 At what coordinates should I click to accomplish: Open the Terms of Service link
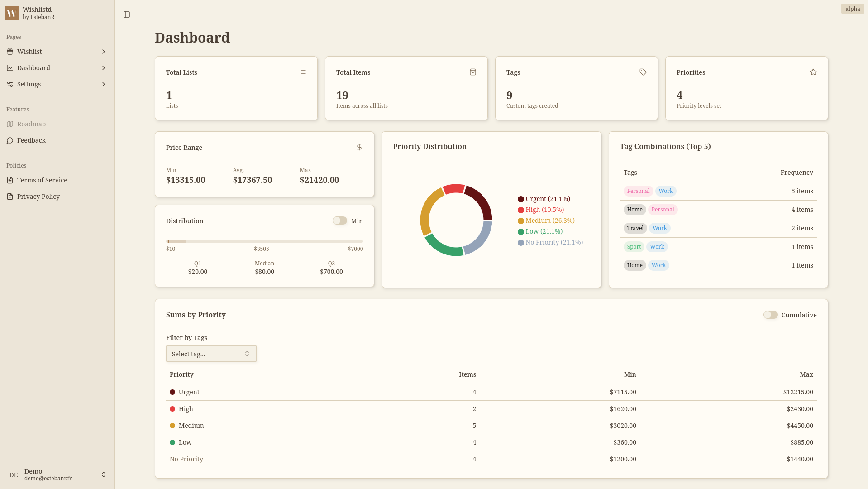pos(42,180)
